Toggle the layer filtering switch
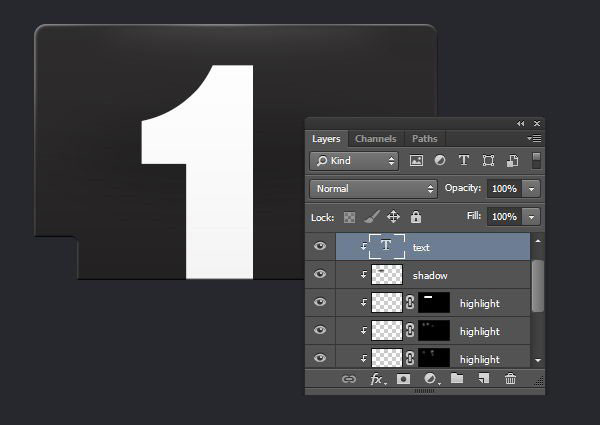 click(536, 160)
